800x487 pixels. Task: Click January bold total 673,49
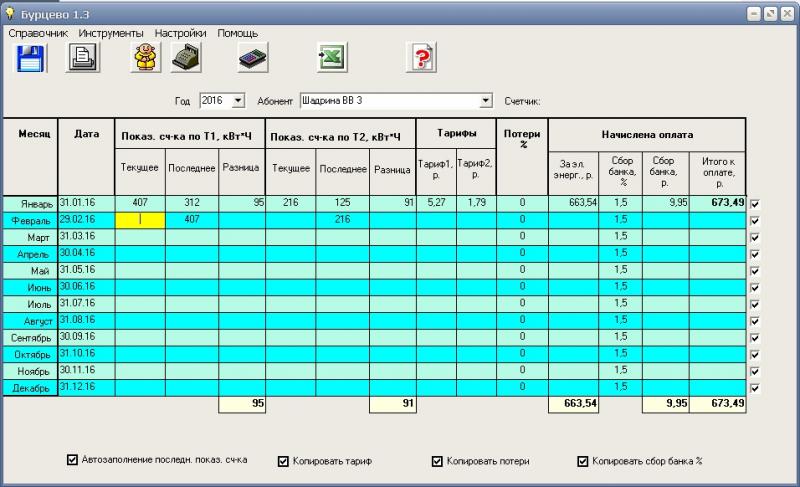coord(717,203)
